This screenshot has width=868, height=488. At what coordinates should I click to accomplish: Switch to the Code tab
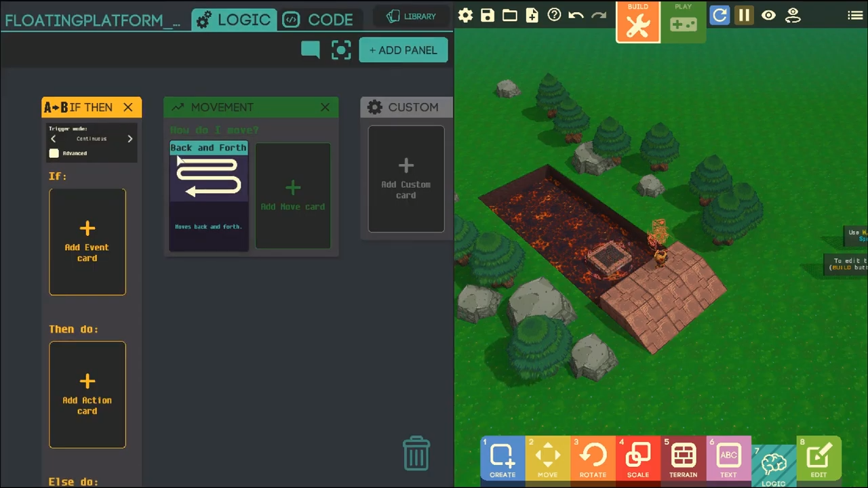[319, 20]
